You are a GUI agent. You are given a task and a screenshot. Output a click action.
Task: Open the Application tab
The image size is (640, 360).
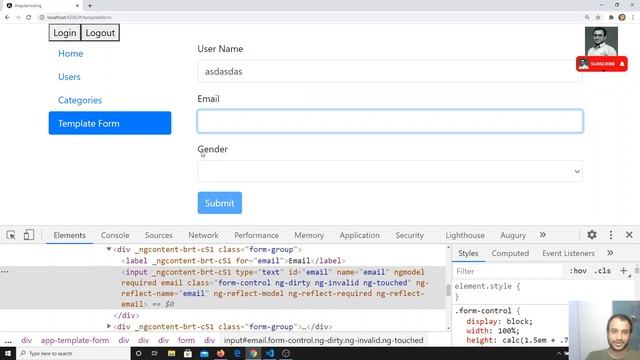pos(360,236)
